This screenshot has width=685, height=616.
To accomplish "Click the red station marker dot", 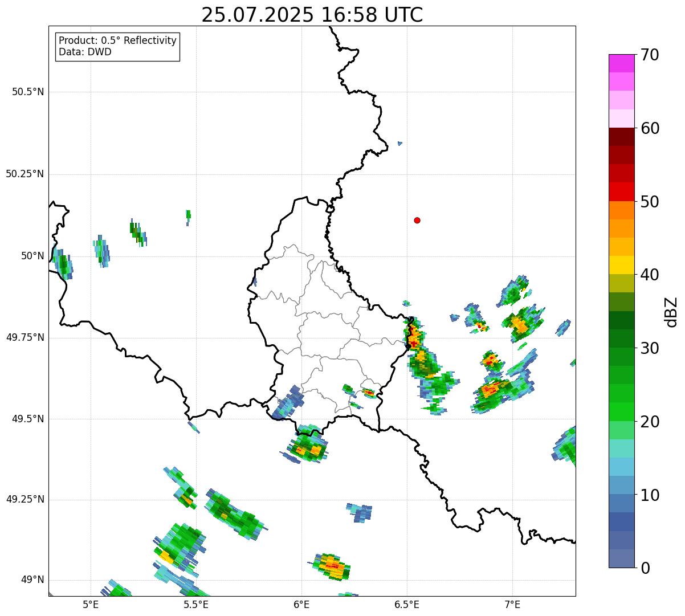I will tap(417, 220).
